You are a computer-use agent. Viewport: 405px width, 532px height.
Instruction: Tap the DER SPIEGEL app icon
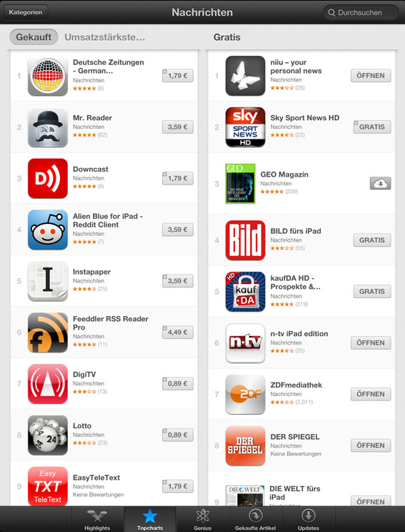click(x=246, y=445)
